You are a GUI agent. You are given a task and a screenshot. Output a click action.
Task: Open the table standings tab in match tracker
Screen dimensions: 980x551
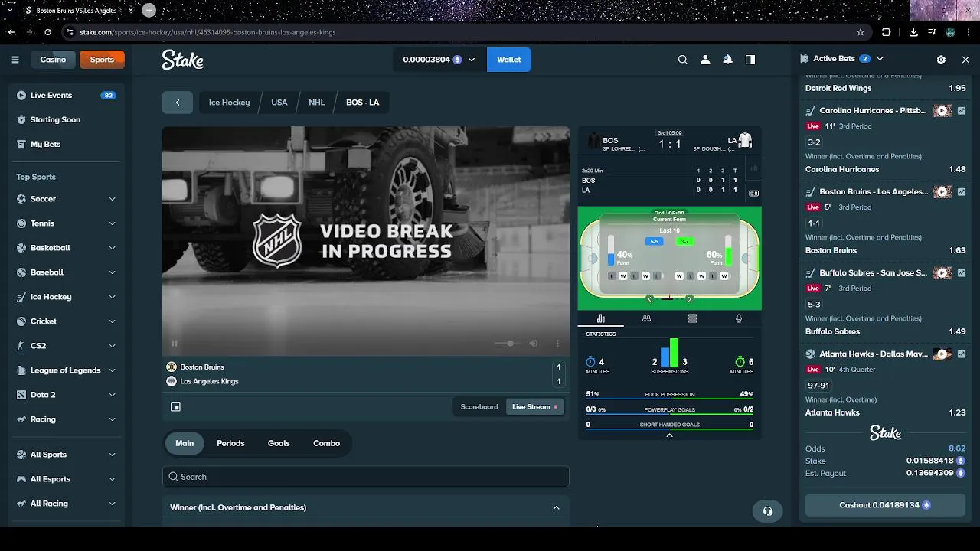coord(692,318)
